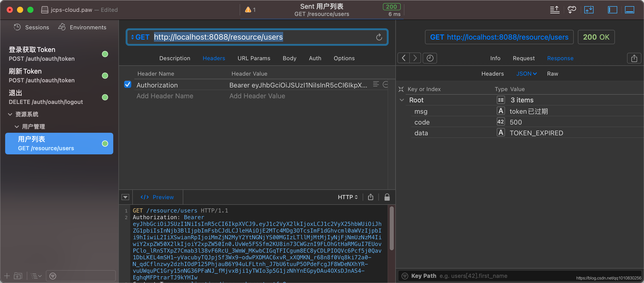Go to previous response with back arrow
Screen dimensions: 644x283
(x=404, y=58)
